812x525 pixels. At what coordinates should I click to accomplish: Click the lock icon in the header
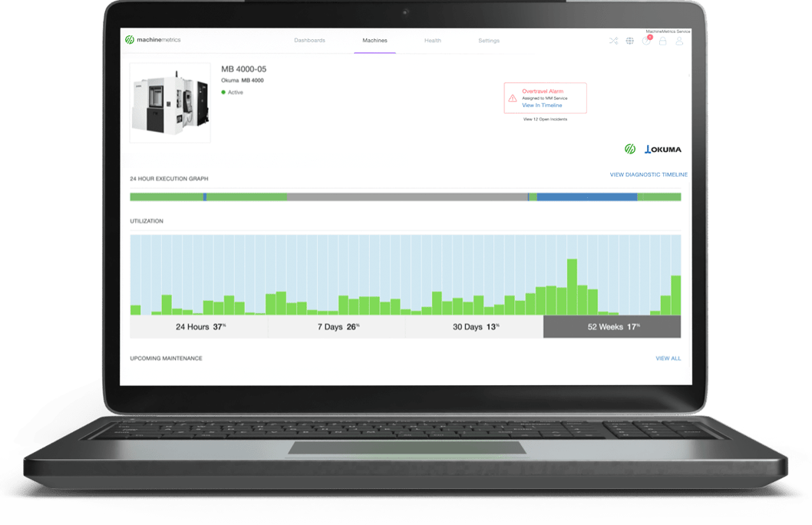click(x=662, y=41)
